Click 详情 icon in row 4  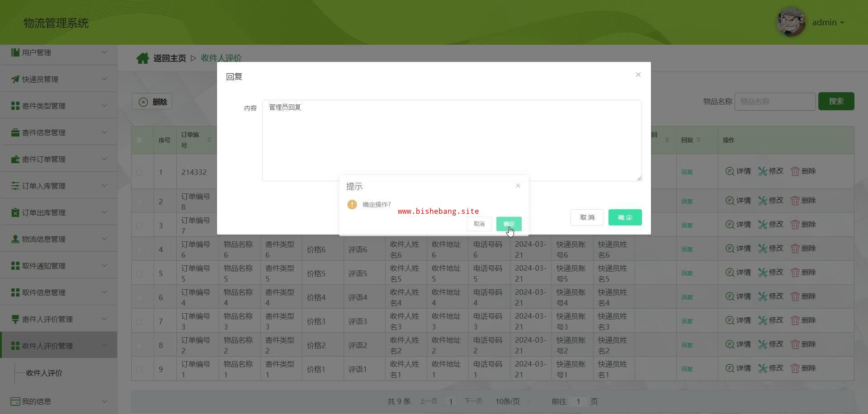(x=730, y=249)
